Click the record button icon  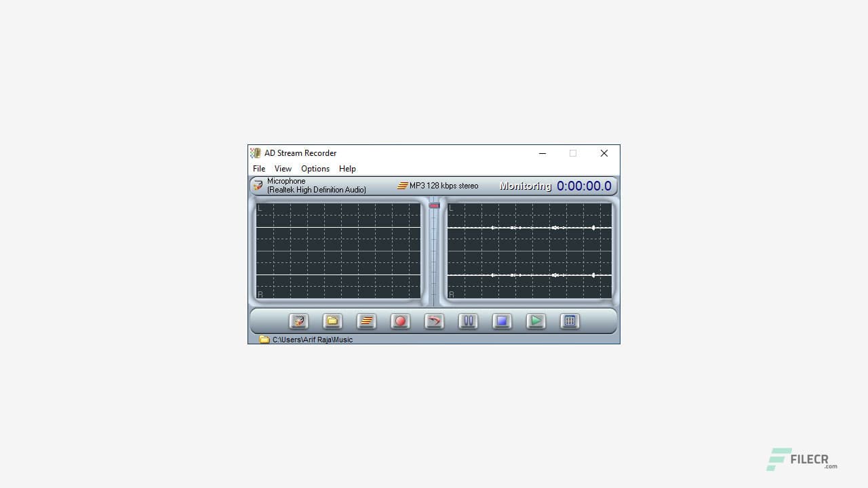pos(400,321)
